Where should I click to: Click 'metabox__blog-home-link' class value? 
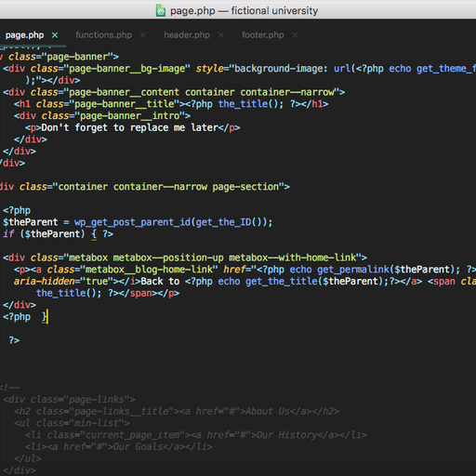pos(149,270)
